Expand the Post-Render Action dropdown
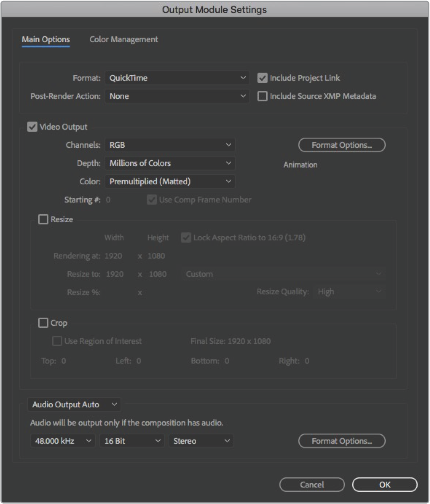The width and height of the screenshot is (430, 504). pyautogui.click(x=177, y=96)
